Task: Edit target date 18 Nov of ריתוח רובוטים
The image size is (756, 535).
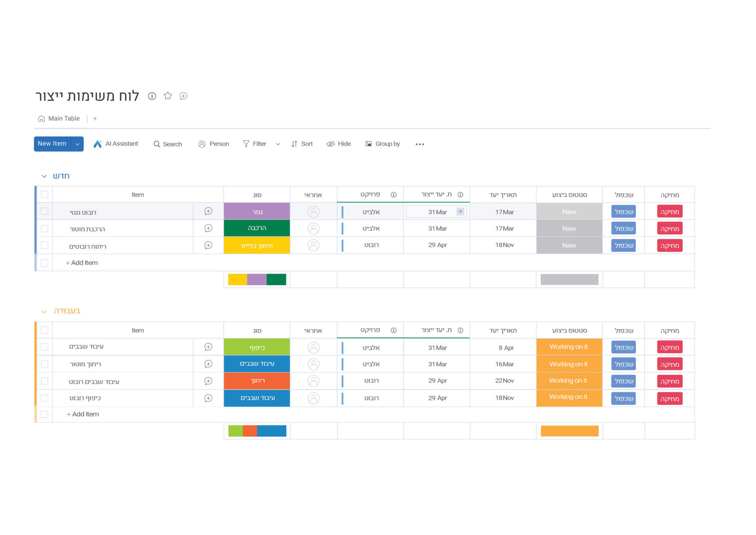Action: [504, 245]
